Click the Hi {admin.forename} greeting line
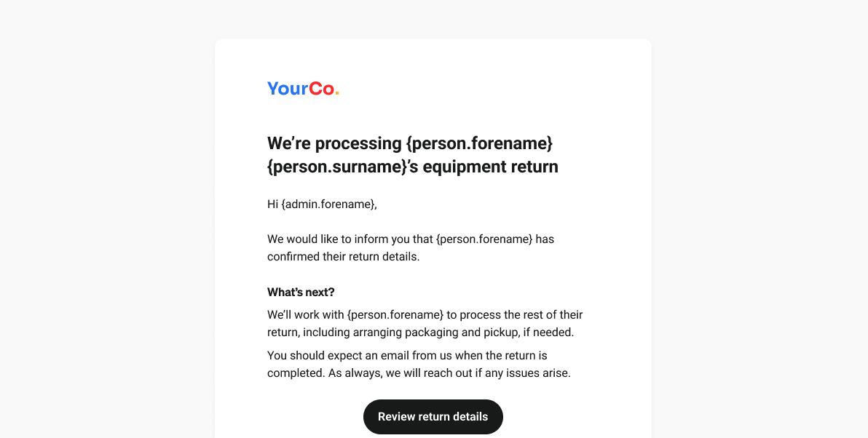The height and width of the screenshot is (438, 868). pyautogui.click(x=322, y=204)
